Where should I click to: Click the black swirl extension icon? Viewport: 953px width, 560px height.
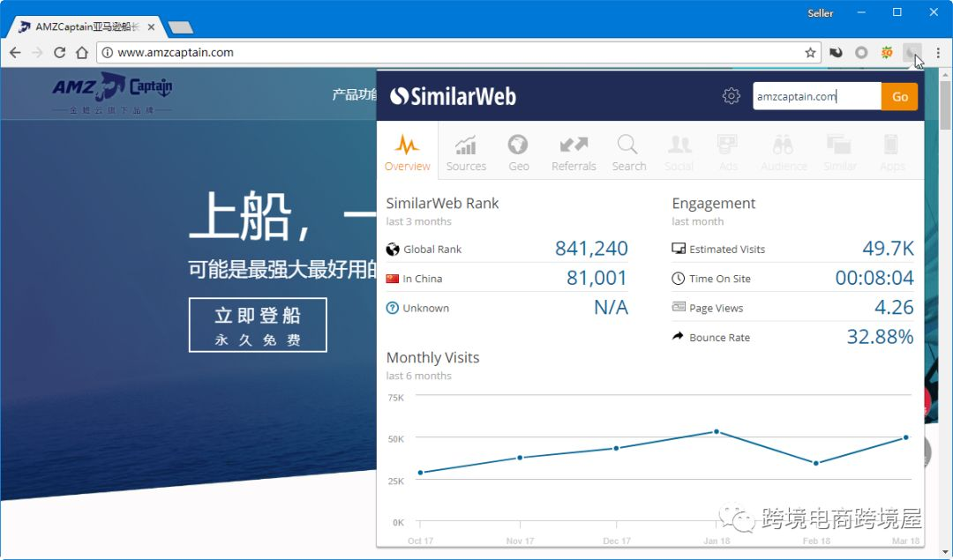click(x=837, y=53)
